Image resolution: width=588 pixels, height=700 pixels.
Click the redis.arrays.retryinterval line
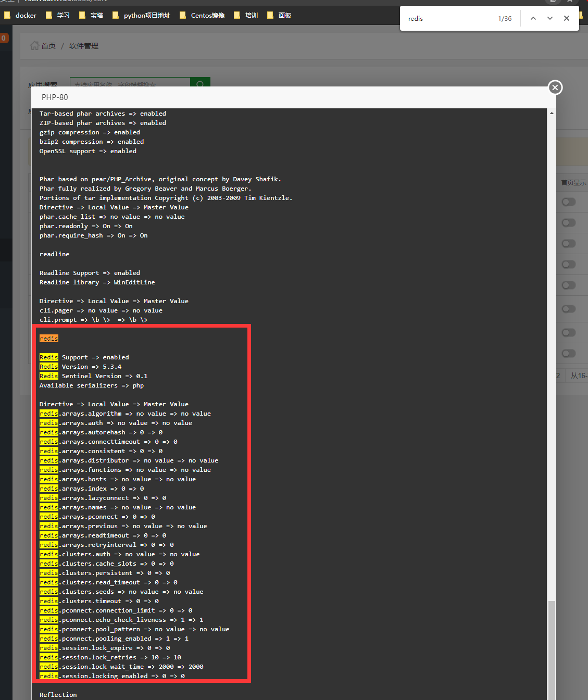[107, 545]
